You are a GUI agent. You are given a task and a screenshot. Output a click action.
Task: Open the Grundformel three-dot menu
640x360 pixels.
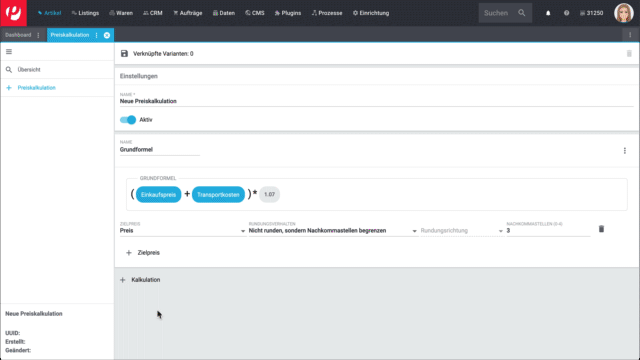coord(624,151)
